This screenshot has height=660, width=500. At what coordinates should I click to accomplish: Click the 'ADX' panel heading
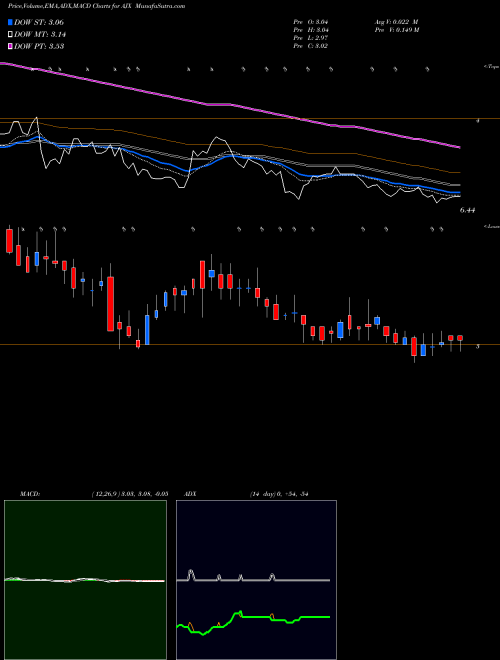(191, 494)
